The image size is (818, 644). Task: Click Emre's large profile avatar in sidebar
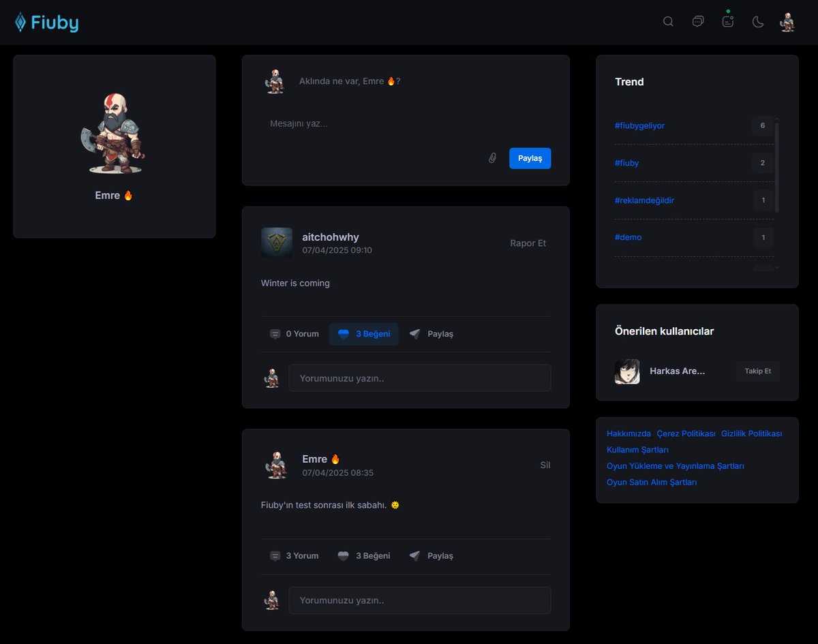point(112,132)
